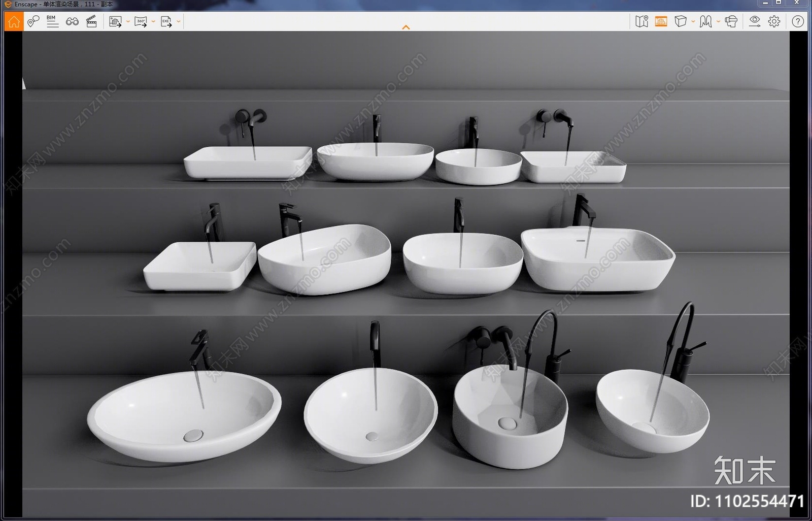
Task: Toggle the highlighted safe frame icon
Action: click(661, 21)
